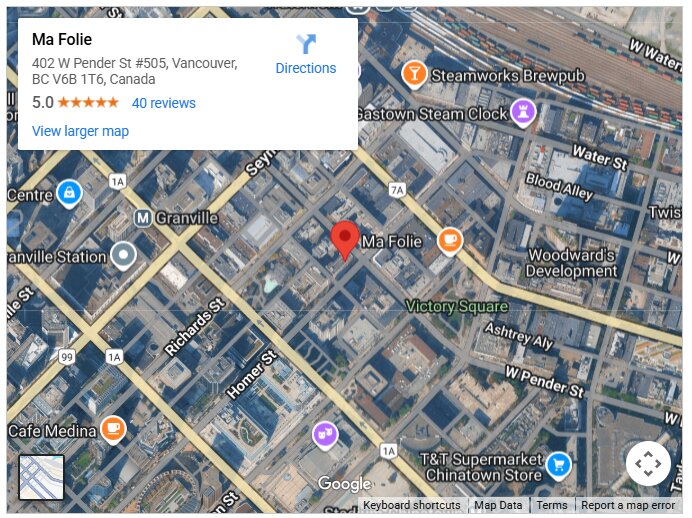Select the Granville Station grey pin marker
The image size is (692, 518).
124,256
